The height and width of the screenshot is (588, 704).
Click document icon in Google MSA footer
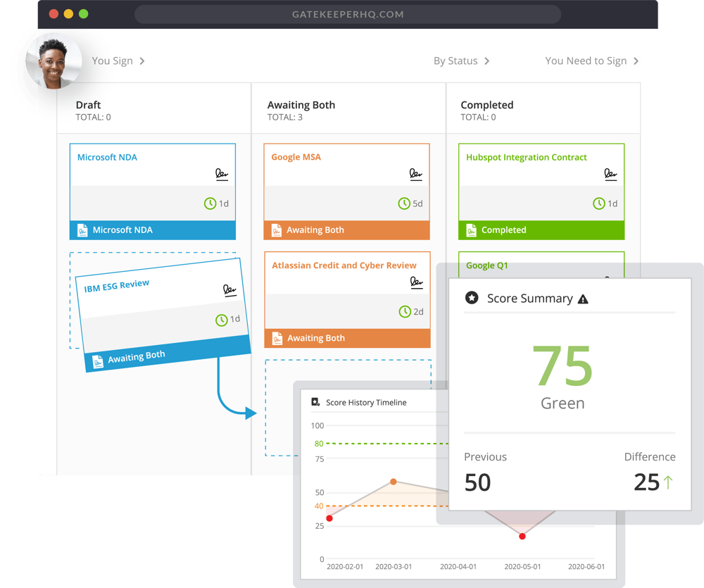[277, 230]
